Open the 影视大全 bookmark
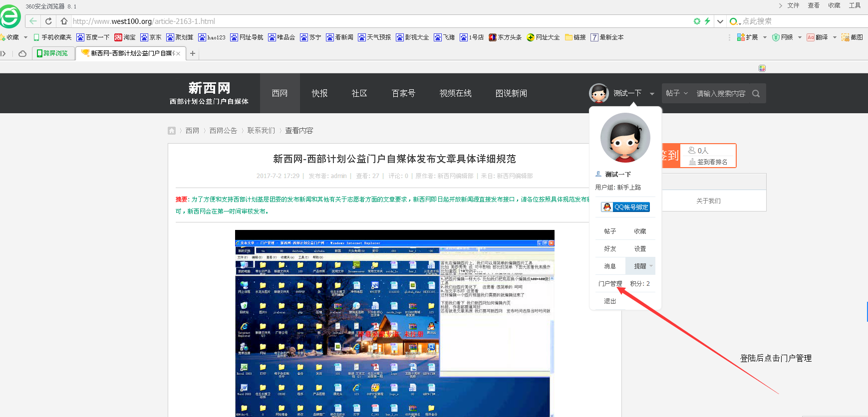Screen dimensions: 868x417 (412, 37)
